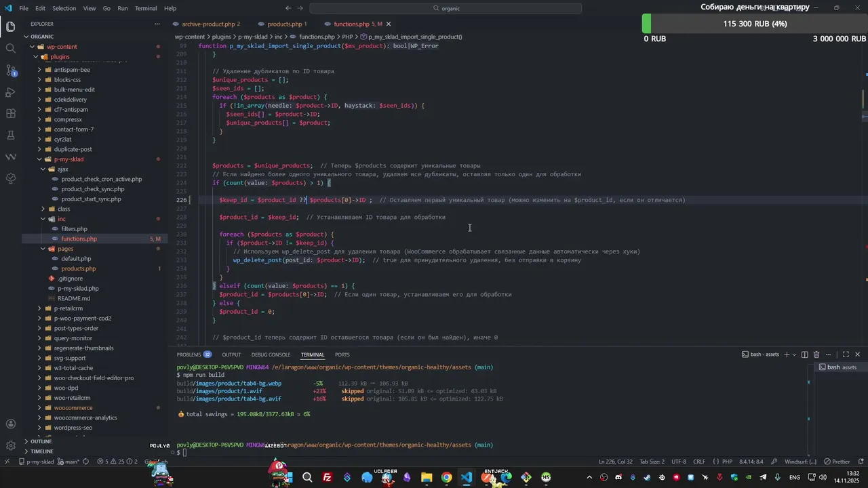The height and width of the screenshot is (488, 868).
Task: Switch to PROBLEMS panel tab
Action: coord(194,354)
